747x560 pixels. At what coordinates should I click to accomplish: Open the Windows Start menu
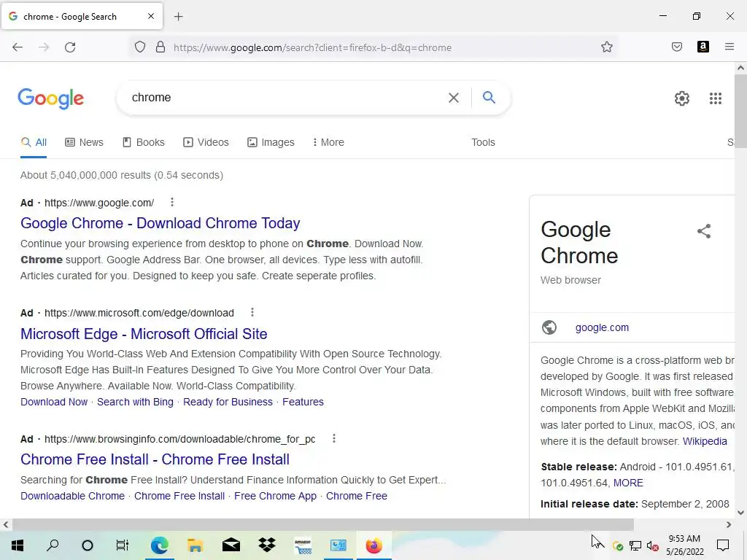click(x=18, y=545)
